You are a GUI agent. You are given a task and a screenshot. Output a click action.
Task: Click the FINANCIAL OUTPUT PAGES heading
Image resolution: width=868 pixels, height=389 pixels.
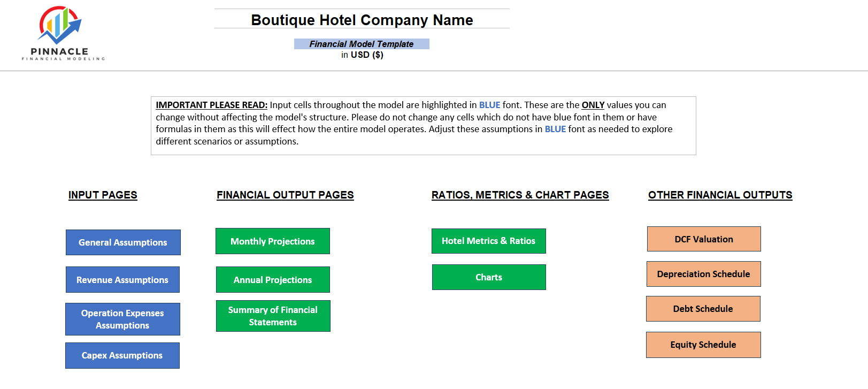coord(285,195)
